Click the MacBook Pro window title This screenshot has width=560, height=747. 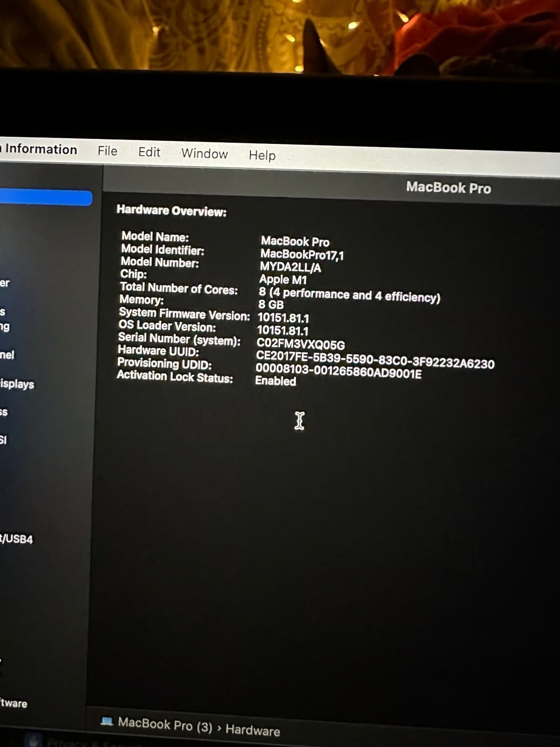[x=448, y=188]
